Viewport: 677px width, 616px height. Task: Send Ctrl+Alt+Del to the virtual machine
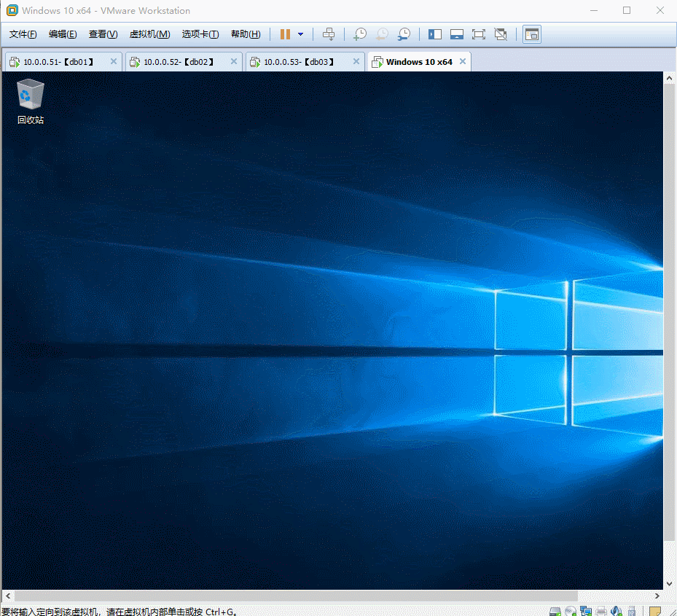pyautogui.click(x=329, y=34)
